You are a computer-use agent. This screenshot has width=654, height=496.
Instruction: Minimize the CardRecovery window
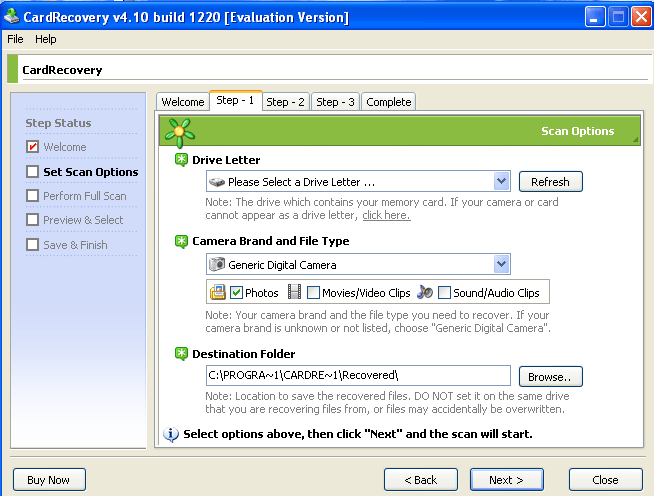tap(595, 17)
